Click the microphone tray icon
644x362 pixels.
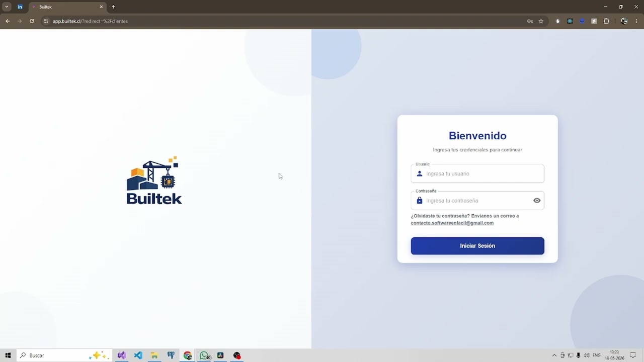point(579,355)
